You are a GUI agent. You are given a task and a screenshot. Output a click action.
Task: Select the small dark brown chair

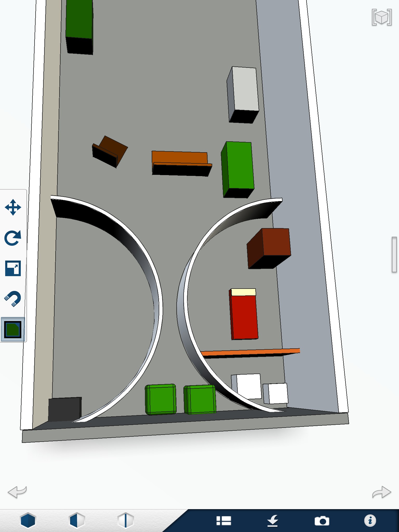(x=110, y=152)
